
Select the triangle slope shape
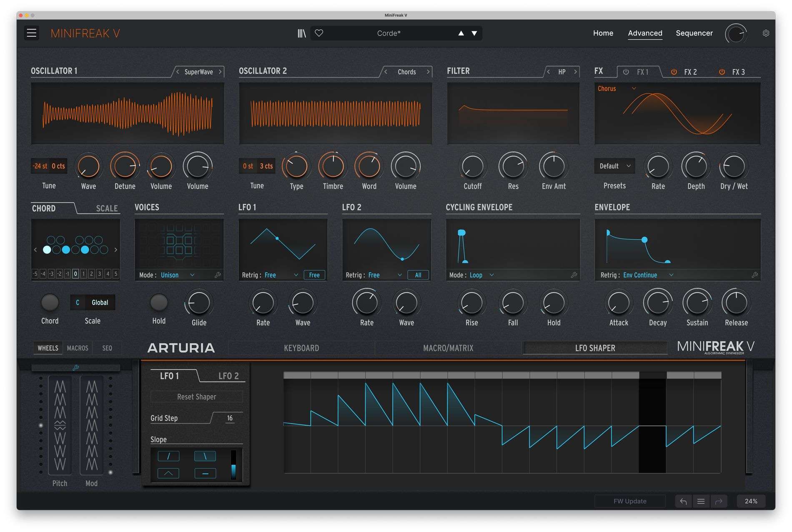click(168, 473)
